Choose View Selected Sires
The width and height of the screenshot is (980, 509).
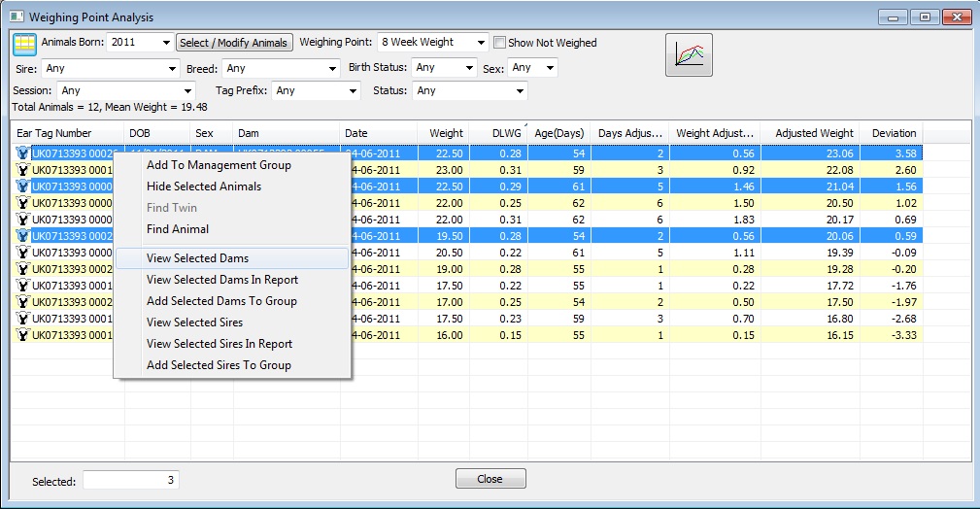pos(232,322)
